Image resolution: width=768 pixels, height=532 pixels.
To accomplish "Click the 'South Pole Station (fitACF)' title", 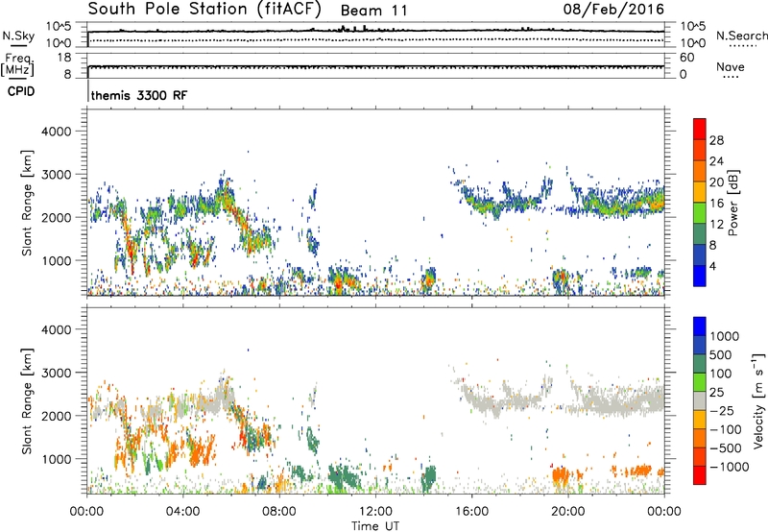I will tap(204, 9).
